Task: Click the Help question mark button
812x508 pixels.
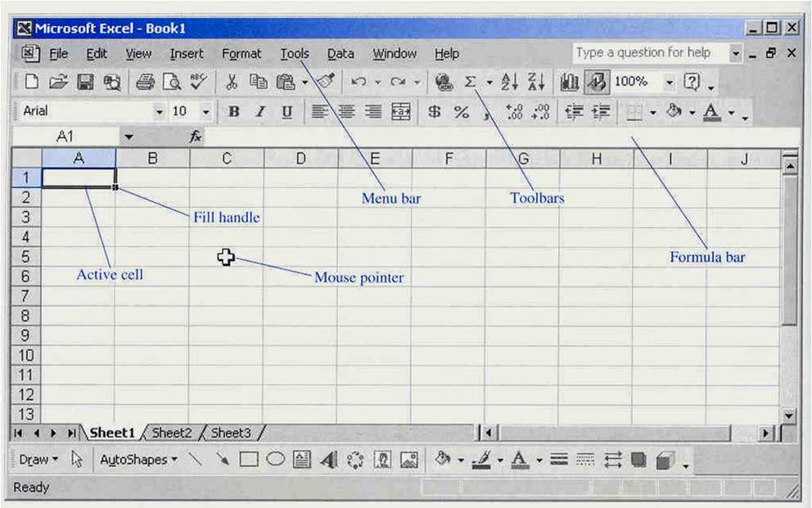Action: 692,82
